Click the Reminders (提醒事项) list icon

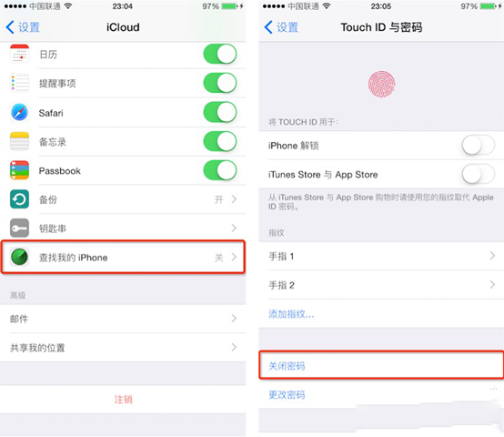(x=20, y=83)
